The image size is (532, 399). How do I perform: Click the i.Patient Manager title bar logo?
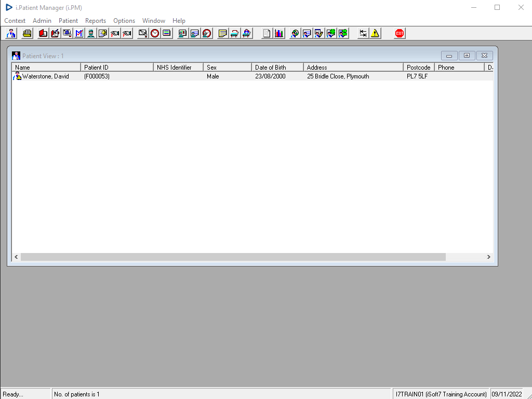click(9, 7)
